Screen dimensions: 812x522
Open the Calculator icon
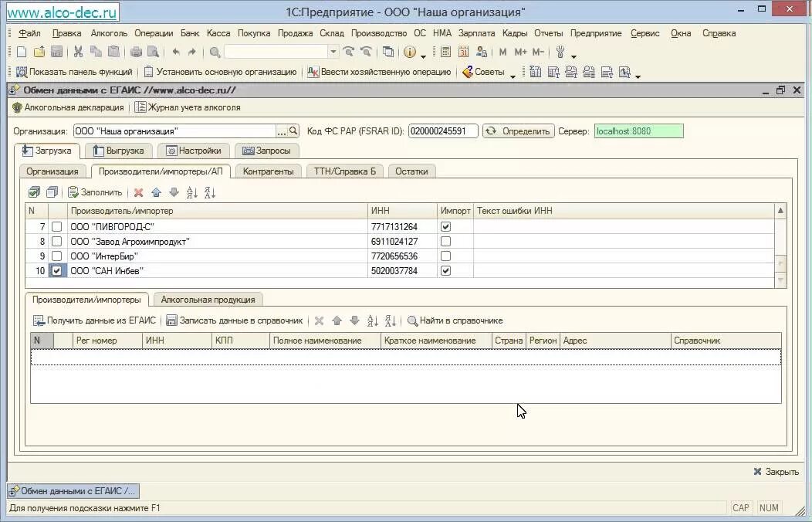click(445, 52)
